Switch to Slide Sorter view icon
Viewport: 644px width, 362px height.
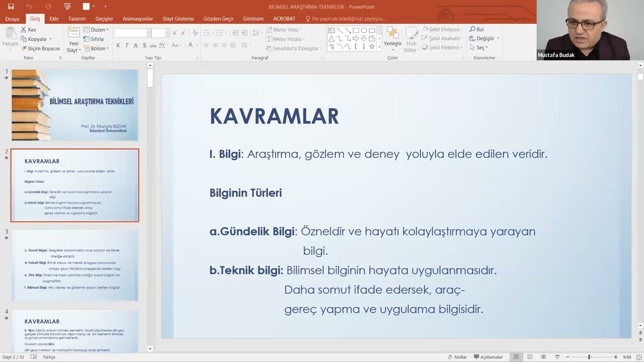pyautogui.click(x=530, y=357)
